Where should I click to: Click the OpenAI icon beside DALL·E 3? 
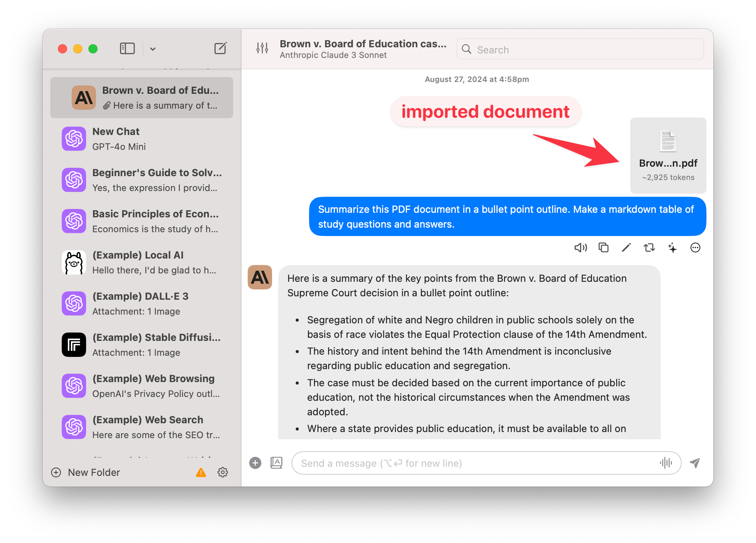pos(74,304)
